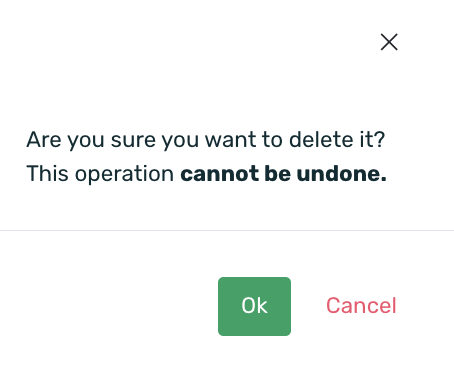Click the bold "cannot be undone." warning text
The height and width of the screenshot is (370, 454).
coord(283,174)
